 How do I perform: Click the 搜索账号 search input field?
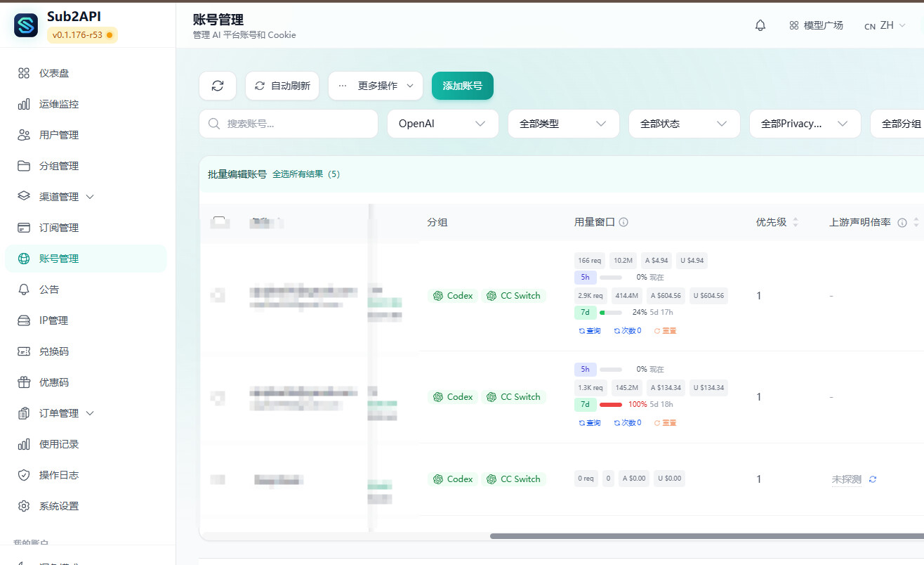coord(289,124)
